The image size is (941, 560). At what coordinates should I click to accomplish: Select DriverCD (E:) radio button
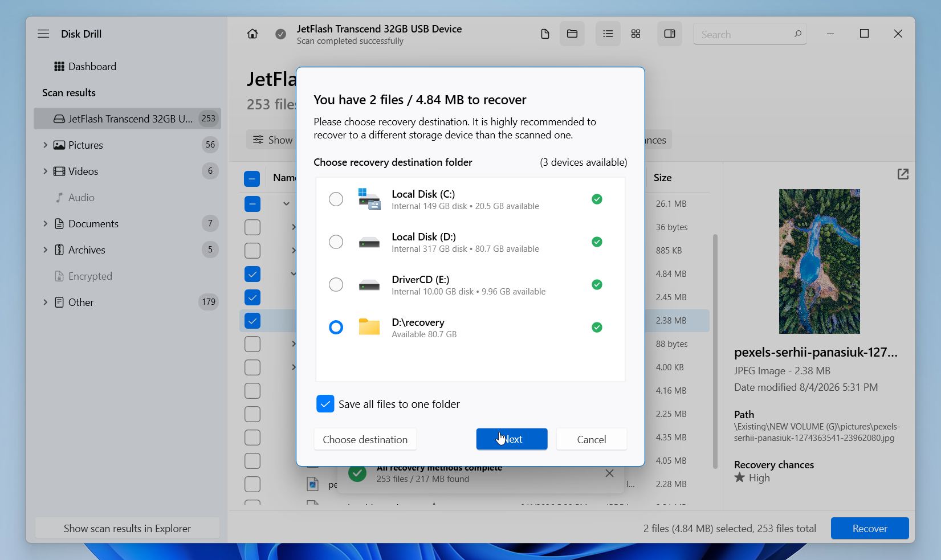click(336, 285)
